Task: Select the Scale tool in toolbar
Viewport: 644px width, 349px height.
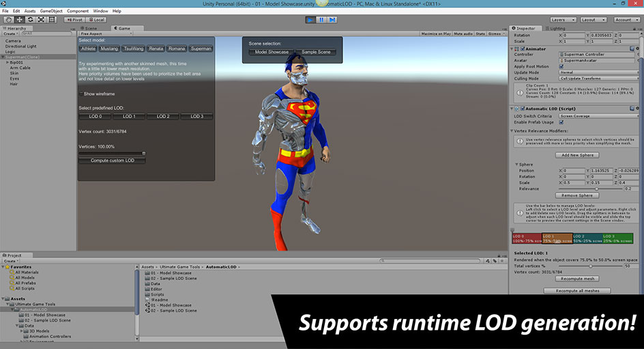Action: [41, 20]
